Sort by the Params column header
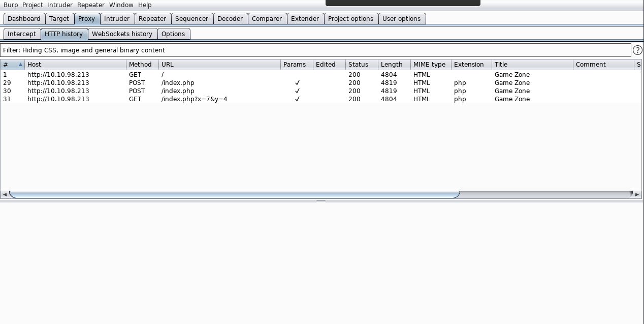This screenshot has width=644, height=324. pos(297,65)
